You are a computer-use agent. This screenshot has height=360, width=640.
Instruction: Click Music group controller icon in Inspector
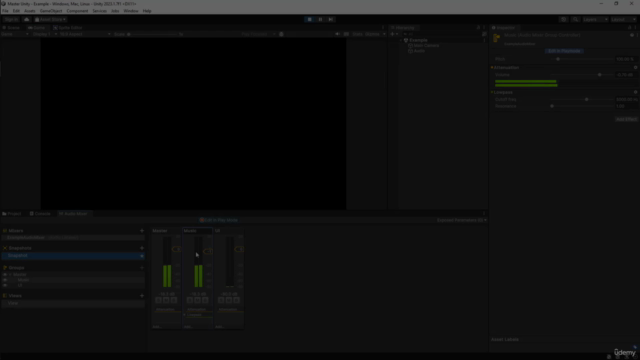pos(497,38)
